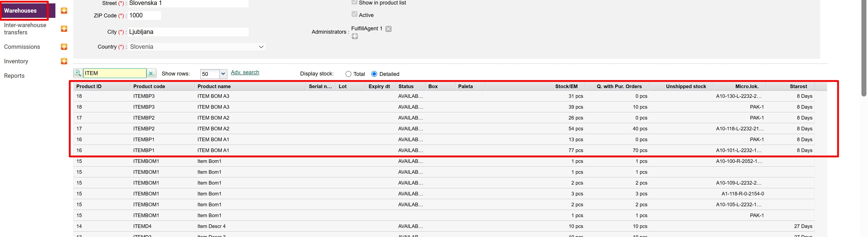Toggle the Show in product list checkbox
Screen dimensions: 868x237
coord(354,2)
